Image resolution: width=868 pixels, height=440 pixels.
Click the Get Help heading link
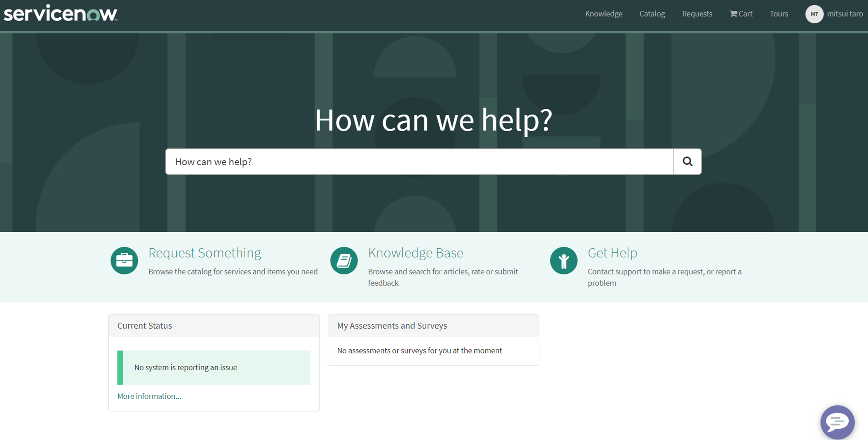[612, 253]
